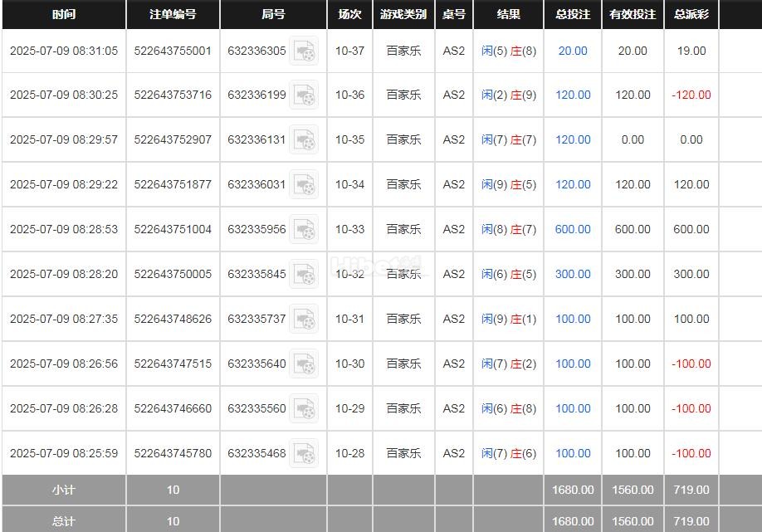Screen dimensions: 762x532
Task: Click replay icon next to round 632335845
Action: [x=304, y=275]
